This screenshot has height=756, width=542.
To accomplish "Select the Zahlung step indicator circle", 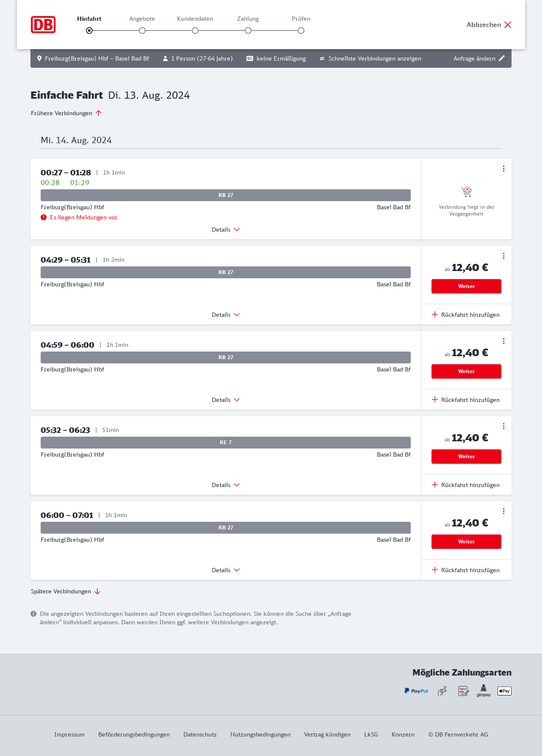I will [x=248, y=30].
